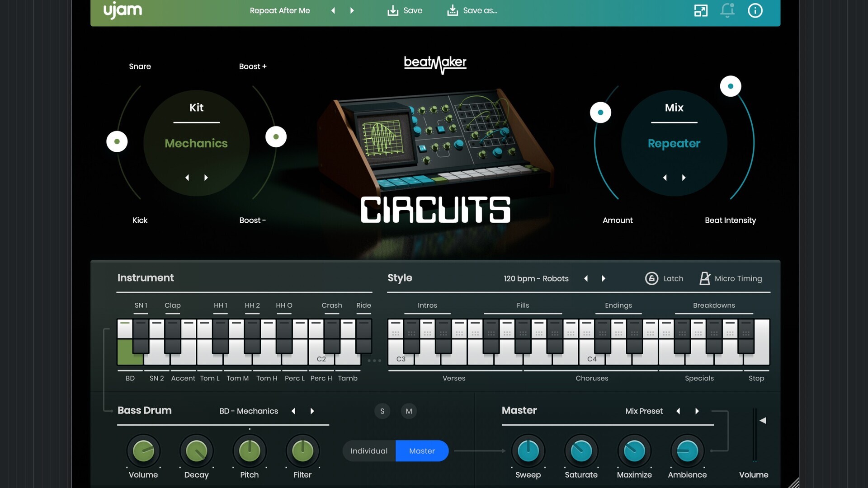Click the Ambience knob
This screenshot has height=488, width=868.
(687, 451)
